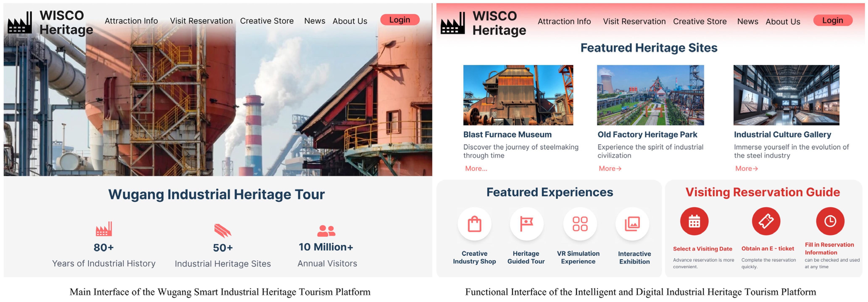The image size is (868, 302).
Task: Click the Fill in Reservation Information clock icon
Action: (830, 221)
